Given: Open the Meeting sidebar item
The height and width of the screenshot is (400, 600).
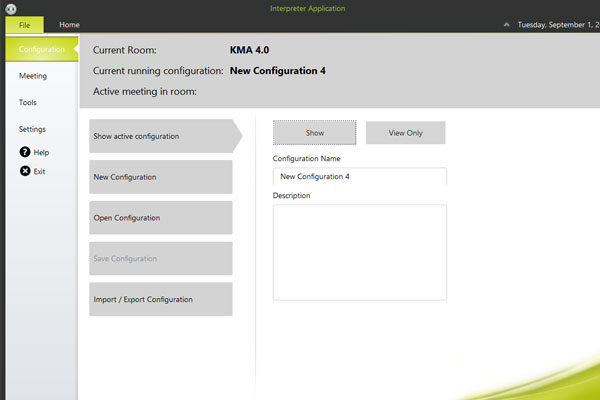Looking at the screenshot, I should click(33, 76).
